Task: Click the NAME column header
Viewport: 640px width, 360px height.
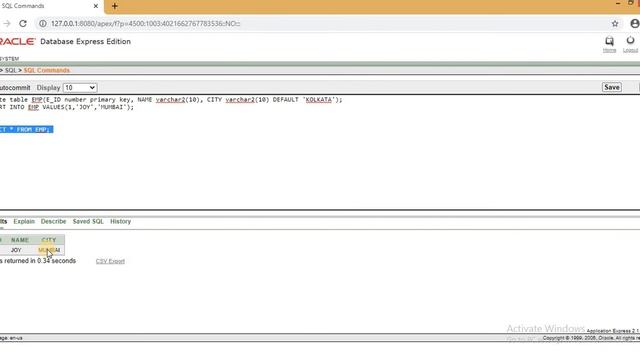Action: [x=20, y=240]
